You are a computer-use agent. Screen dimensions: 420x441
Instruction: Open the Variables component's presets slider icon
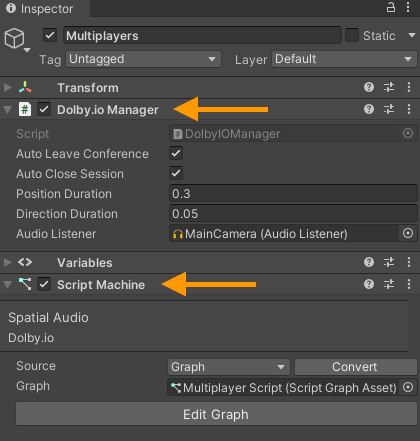(x=389, y=262)
